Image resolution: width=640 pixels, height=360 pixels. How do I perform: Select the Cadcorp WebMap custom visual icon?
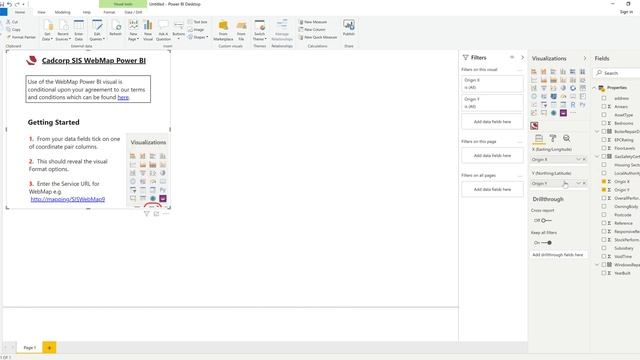point(534,125)
